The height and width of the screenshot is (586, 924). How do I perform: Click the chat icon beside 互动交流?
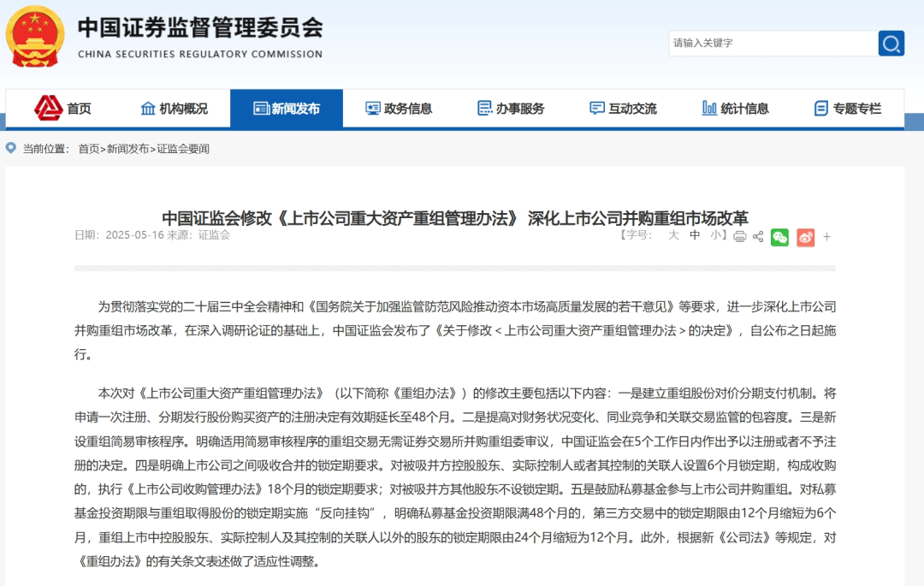click(597, 109)
